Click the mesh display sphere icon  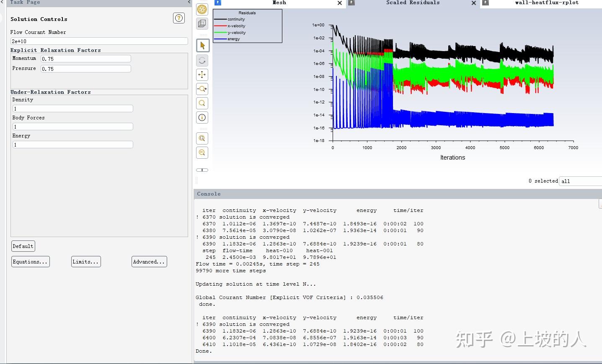tap(202, 9)
